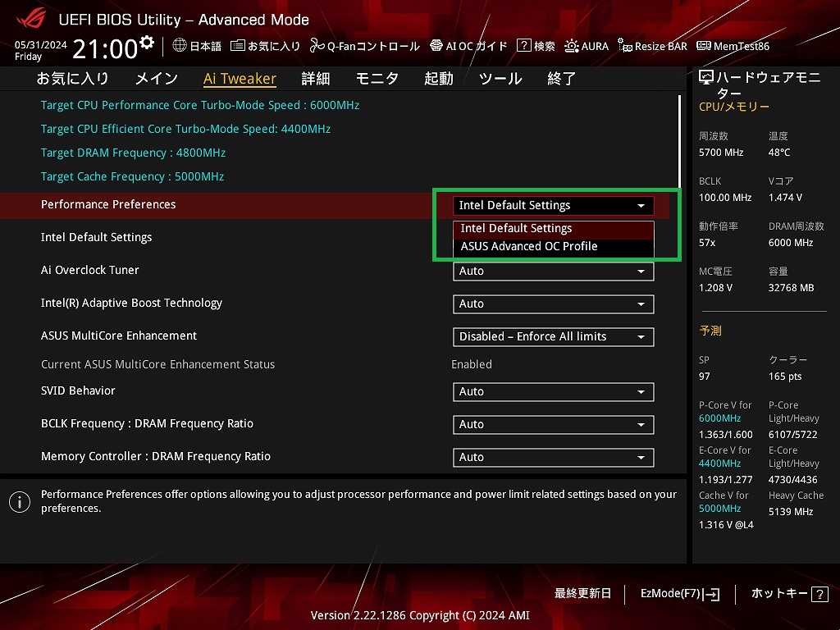Open AURA lighting icon
The height and width of the screenshot is (630, 840).
[571, 46]
